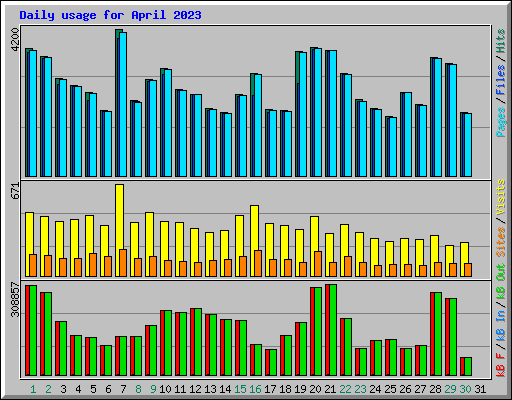Click the 671 axis value
512x400 pixels.
point(15,191)
